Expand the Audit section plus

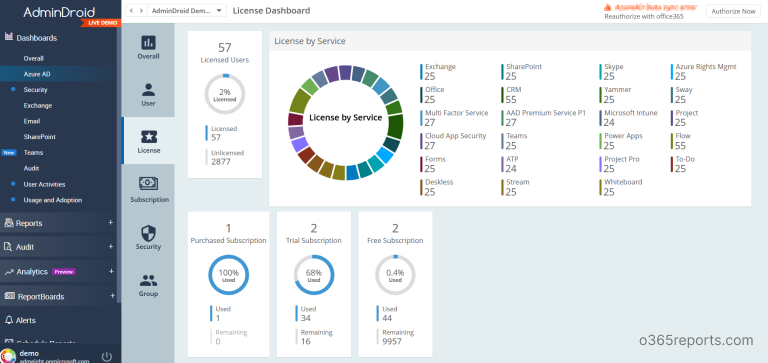111,246
